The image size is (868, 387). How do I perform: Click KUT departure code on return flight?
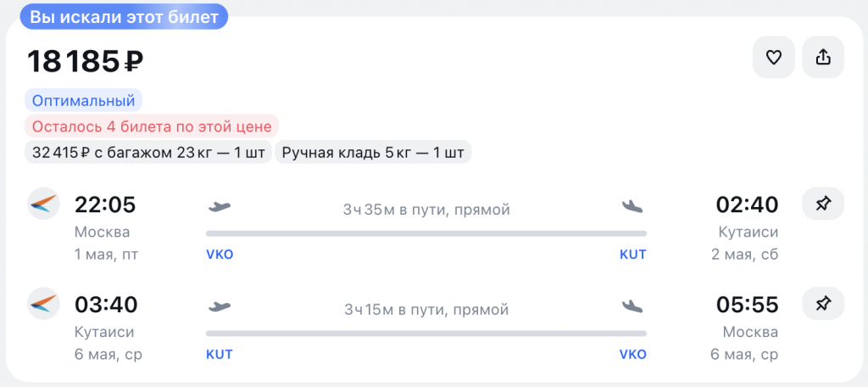[x=220, y=354]
